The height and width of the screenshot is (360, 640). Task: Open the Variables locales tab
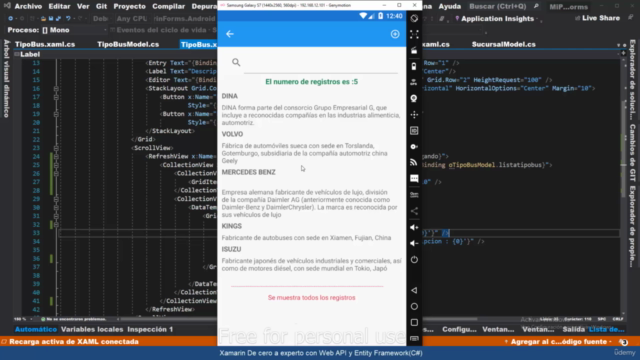pos(92,329)
